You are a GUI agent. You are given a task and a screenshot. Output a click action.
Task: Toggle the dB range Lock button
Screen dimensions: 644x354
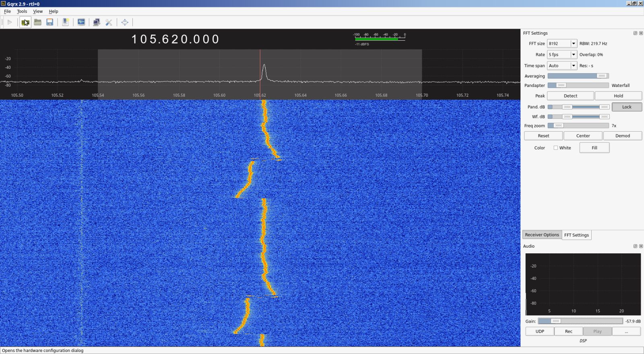click(627, 107)
